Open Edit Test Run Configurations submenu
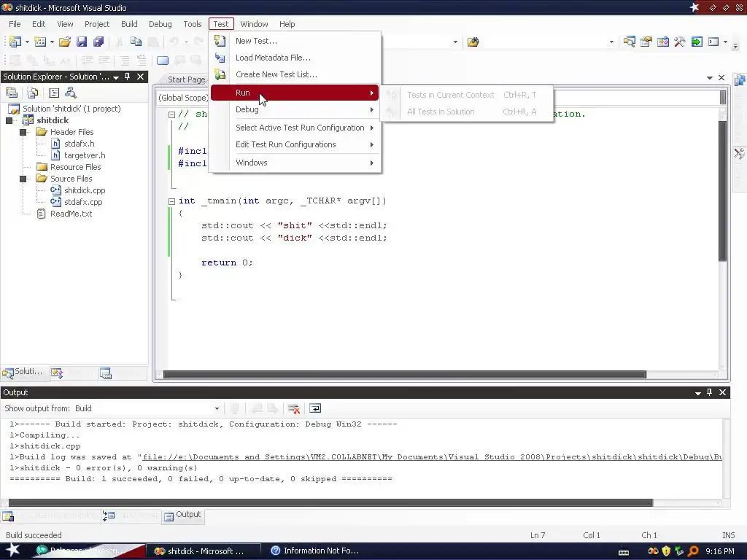 295,145
